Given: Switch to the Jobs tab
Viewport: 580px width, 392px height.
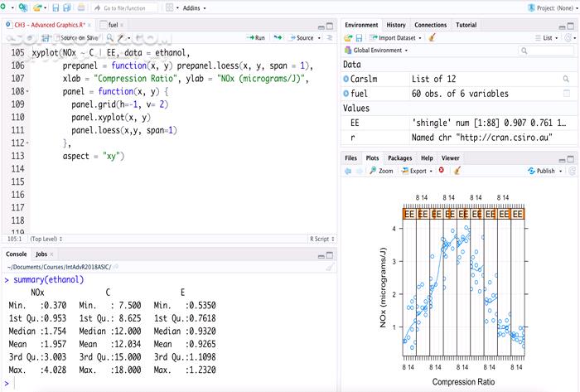Looking at the screenshot, I should pos(41,254).
